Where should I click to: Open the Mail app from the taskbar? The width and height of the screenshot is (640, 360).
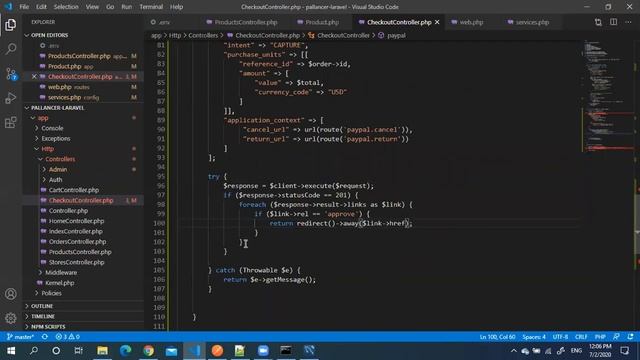tap(171, 351)
